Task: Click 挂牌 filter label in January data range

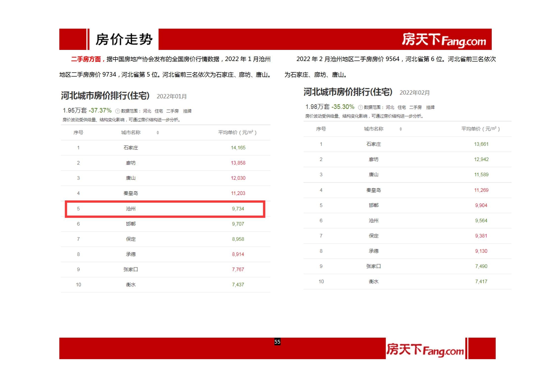Action: [x=187, y=111]
